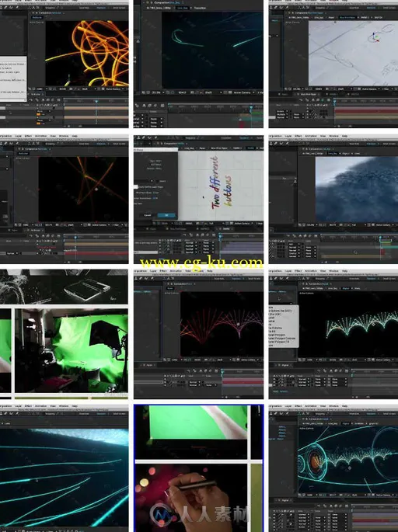Open Digital timeline tab in teal arches window
The width and height of the screenshot is (398, 532).
click(285, 366)
